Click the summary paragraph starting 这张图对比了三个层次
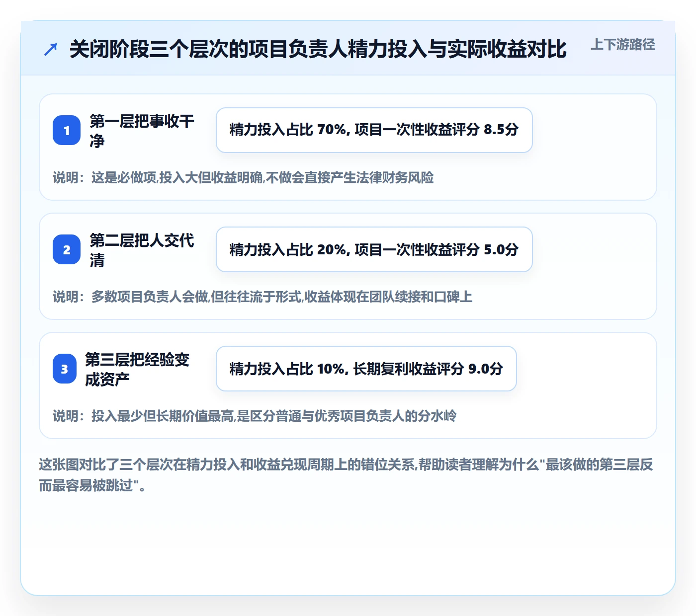 click(346, 475)
